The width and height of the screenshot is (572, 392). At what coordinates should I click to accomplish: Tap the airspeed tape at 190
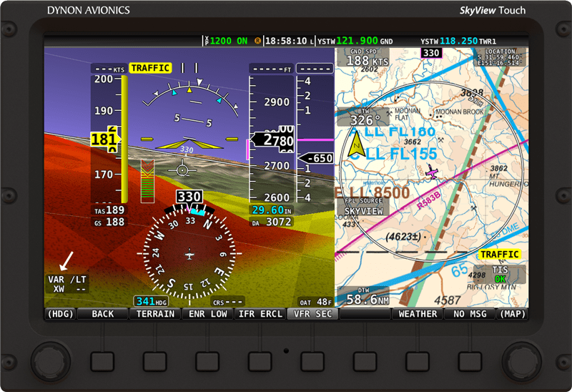104,111
